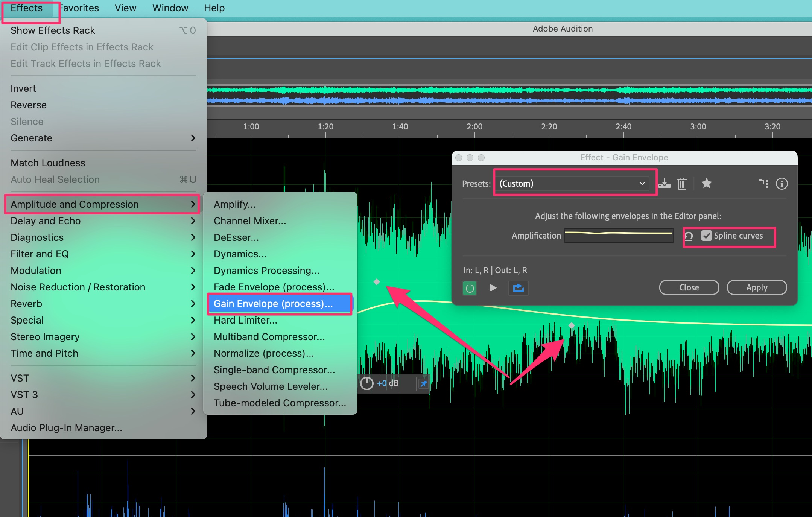
Task: Click the timeline ruler at 2:00
Action: pos(474,126)
